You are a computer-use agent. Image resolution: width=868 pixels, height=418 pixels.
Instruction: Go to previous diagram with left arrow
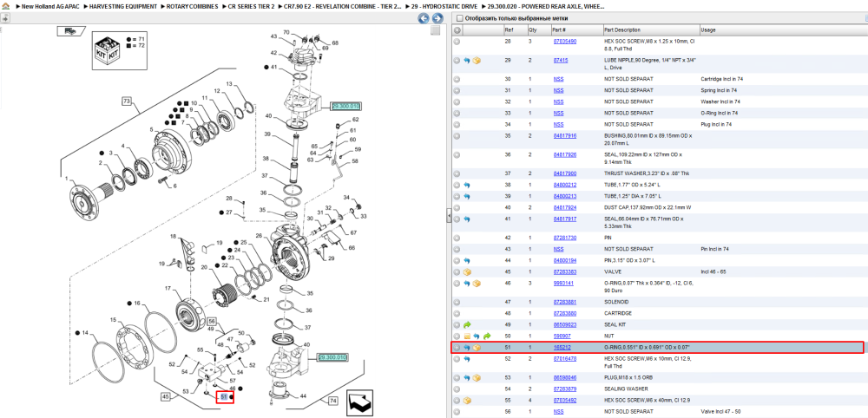pos(423,18)
